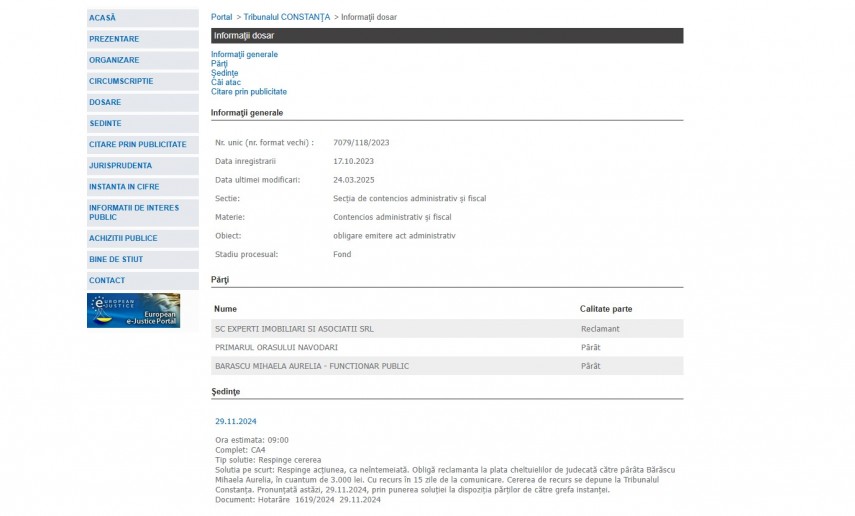Open the JURISPRUDENTA menu entry
855x516 pixels.
point(120,165)
